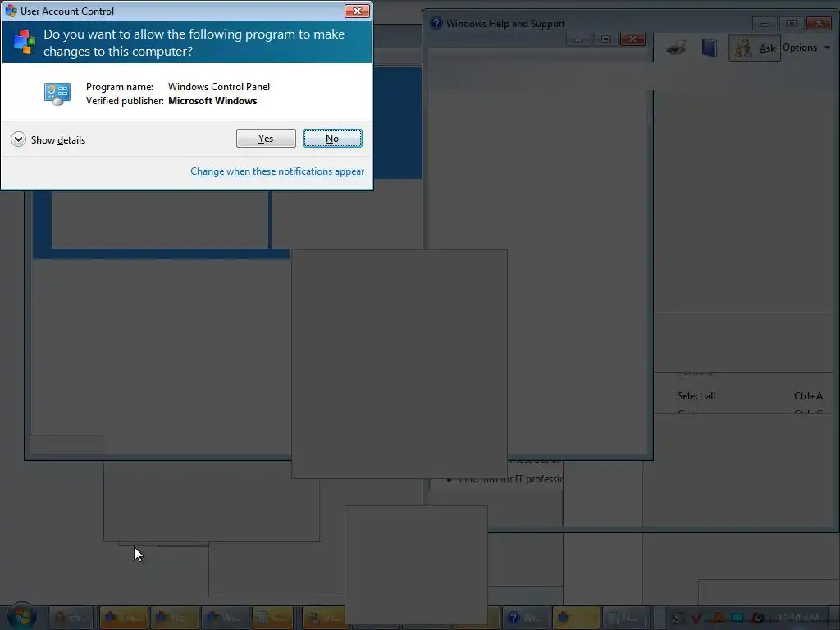The width and height of the screenshot is (840, 630).
Task: Click the question mark icon in Help title bar
Action: (436, 23)
